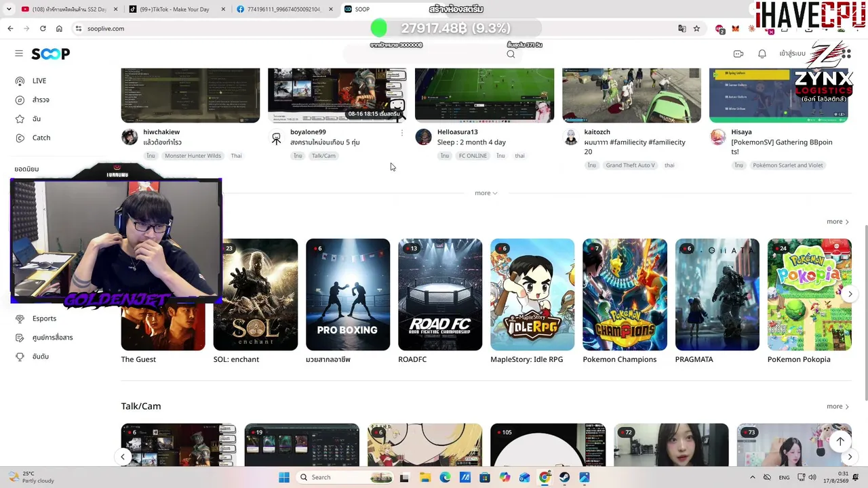Move the Talk/Cam carousel left
This screenshot has height=488, width=868.
click(123, 457)
